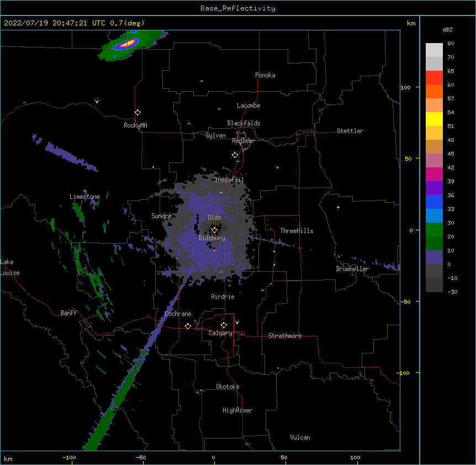
Task: Click the ThreeHills label
Action: click(x=297, y=231)
